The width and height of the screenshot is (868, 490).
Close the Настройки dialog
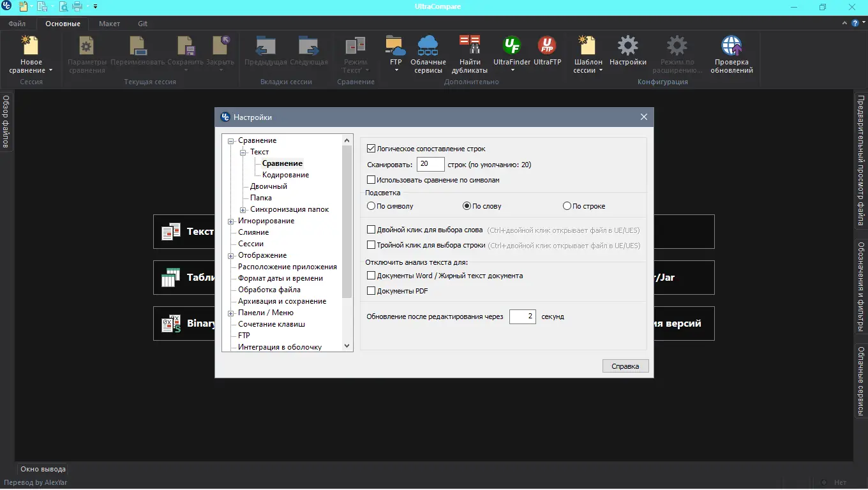[644, 117]
